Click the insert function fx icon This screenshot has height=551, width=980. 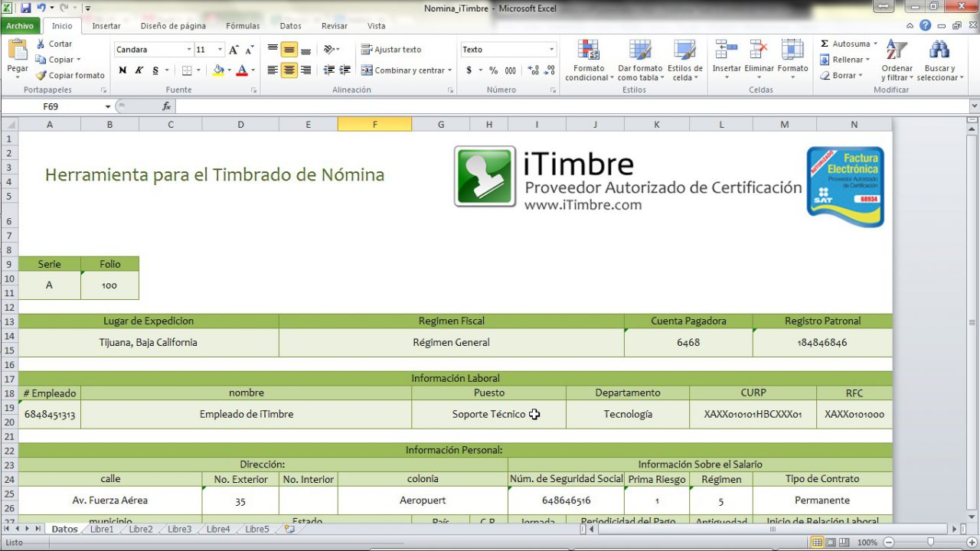(166, 106)
